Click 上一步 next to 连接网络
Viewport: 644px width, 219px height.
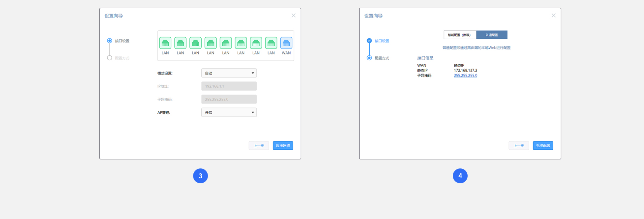click(x=259, y=146)
